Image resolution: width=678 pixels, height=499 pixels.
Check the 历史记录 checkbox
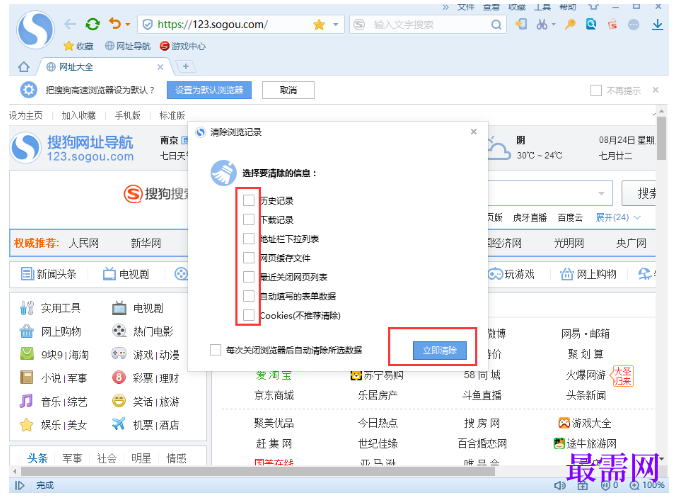point(249,200)
